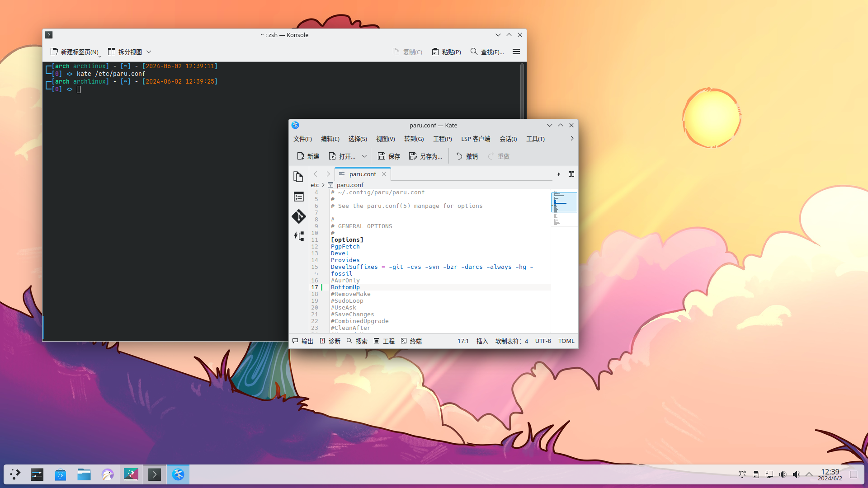This screenshot has width=868, height=488.
Task: Open the symbol outline sidebar icon
Action: point(298,236)
